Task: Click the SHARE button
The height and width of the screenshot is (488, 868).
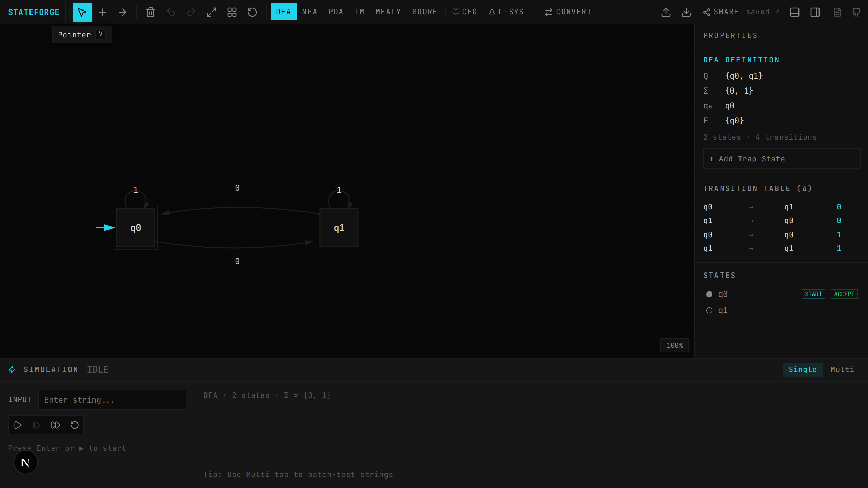Action: point(722,12)
